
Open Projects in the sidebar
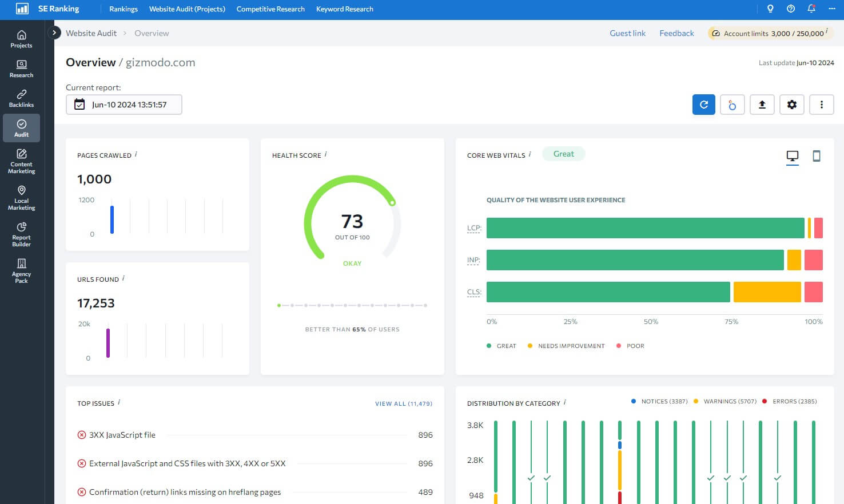click(x=21, y=39)
